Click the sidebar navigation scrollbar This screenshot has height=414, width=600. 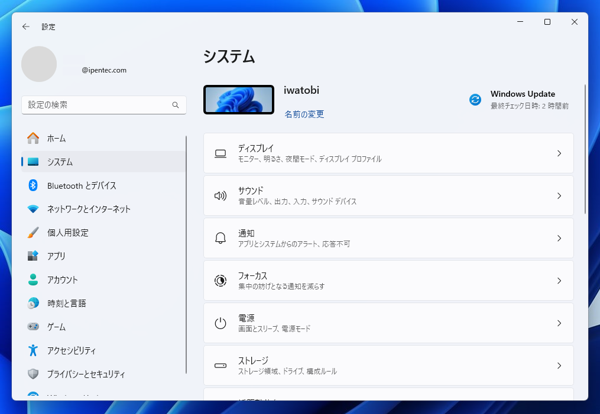186,254
